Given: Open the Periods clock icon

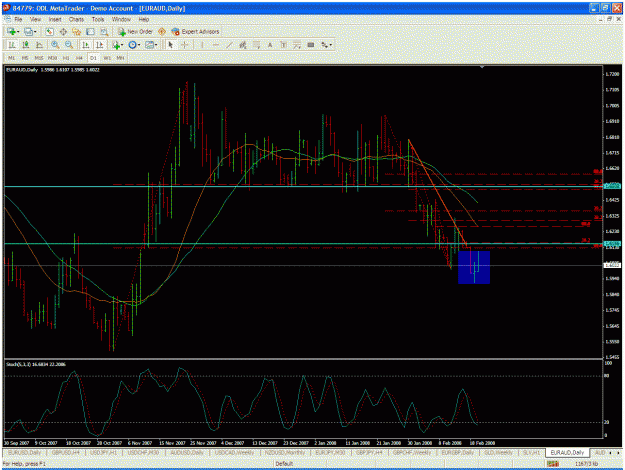Looking at the screenshot, I should pos(132,45).
